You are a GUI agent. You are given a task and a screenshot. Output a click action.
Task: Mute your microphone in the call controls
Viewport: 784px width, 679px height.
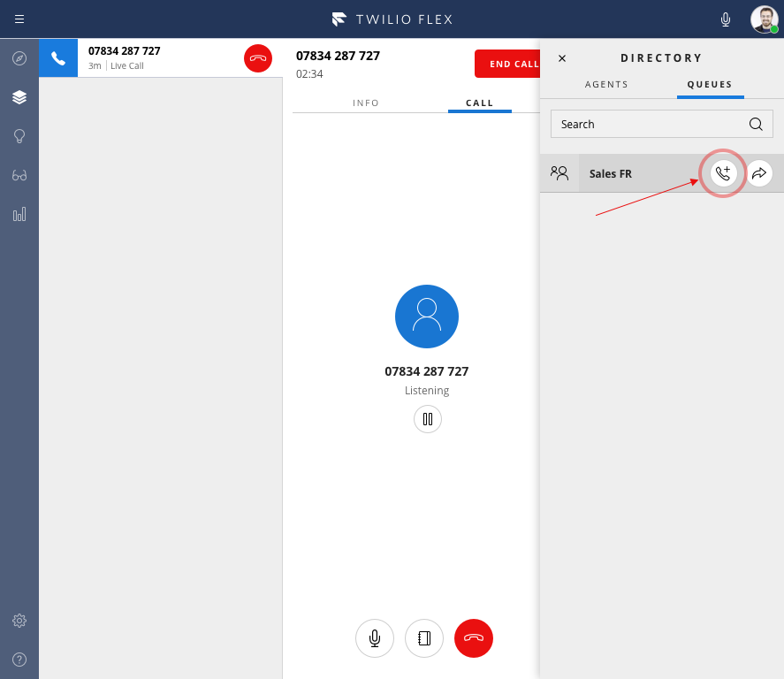374,637
